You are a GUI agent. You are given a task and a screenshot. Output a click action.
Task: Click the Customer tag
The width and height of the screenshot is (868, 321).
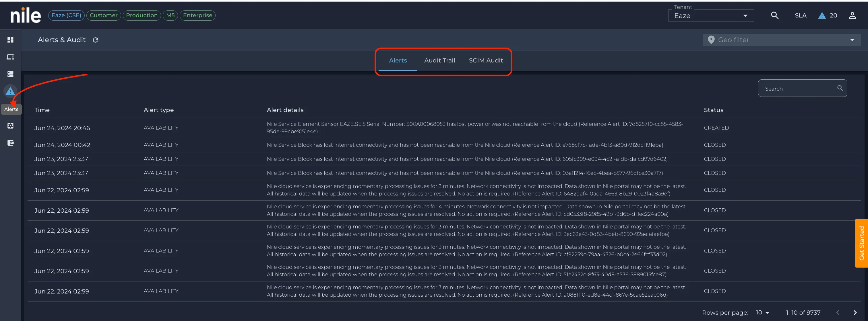tap(103, 15)
